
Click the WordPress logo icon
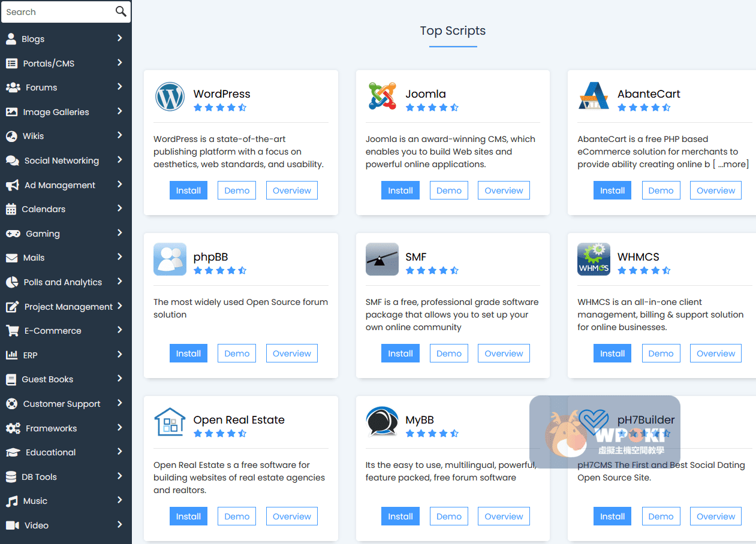coord(170,96)
